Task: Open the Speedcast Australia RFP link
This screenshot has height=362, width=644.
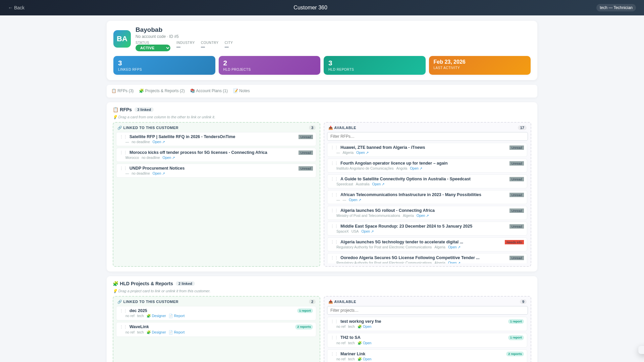Action: coord(378,184)
